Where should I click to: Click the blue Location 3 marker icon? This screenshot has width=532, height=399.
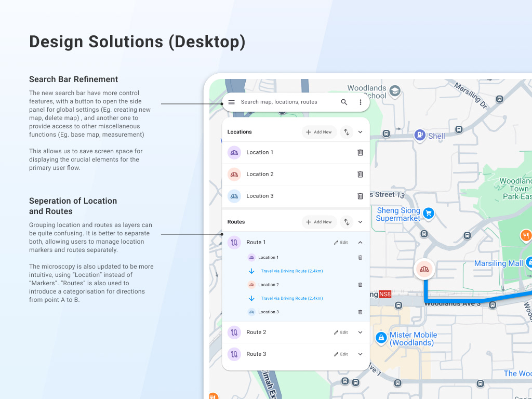pyautogui.click(x=234, y=196)
